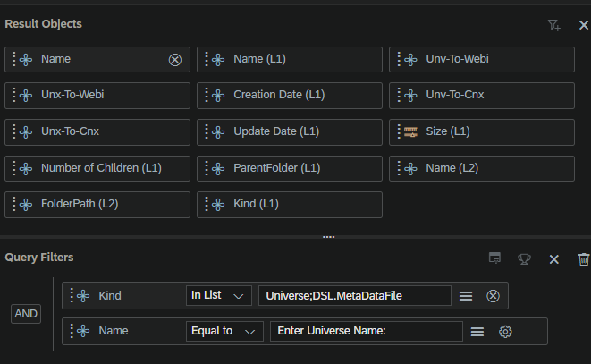Image resolution: width=591 pixels, height=364 pixels.
Task: Open operand menu for Name filter
Action: pos(477,332)
